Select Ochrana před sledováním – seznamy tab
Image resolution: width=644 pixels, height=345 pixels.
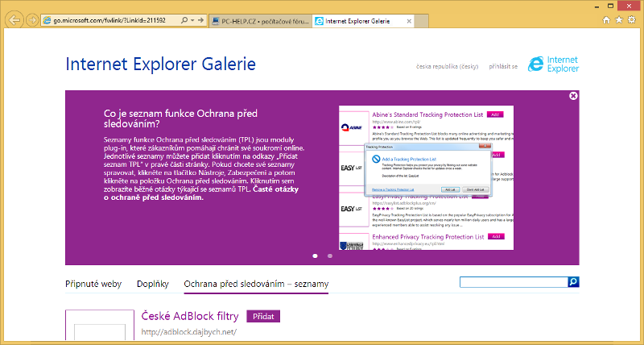pyautogui.click(x=256, y=284)
